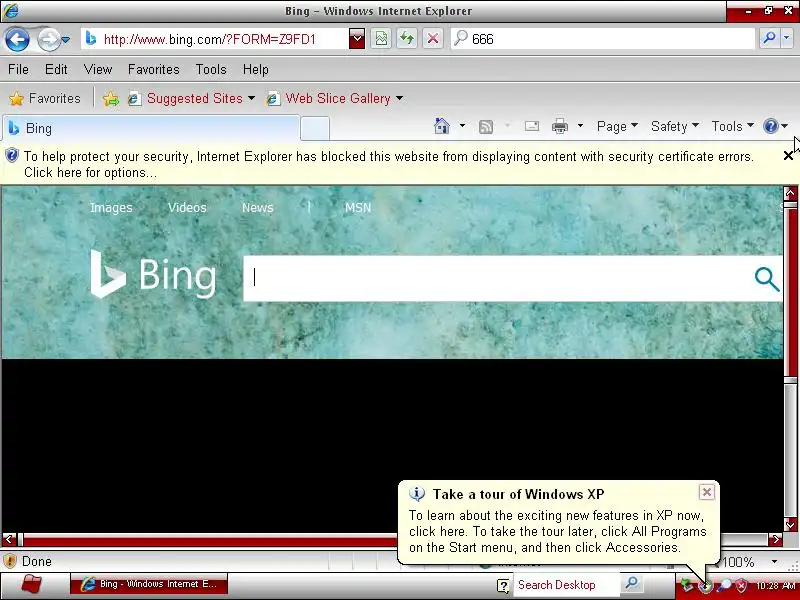Screen dimensions: 800x600
Task: Click the 10:28 AM clock
Action: click(776, 586)
